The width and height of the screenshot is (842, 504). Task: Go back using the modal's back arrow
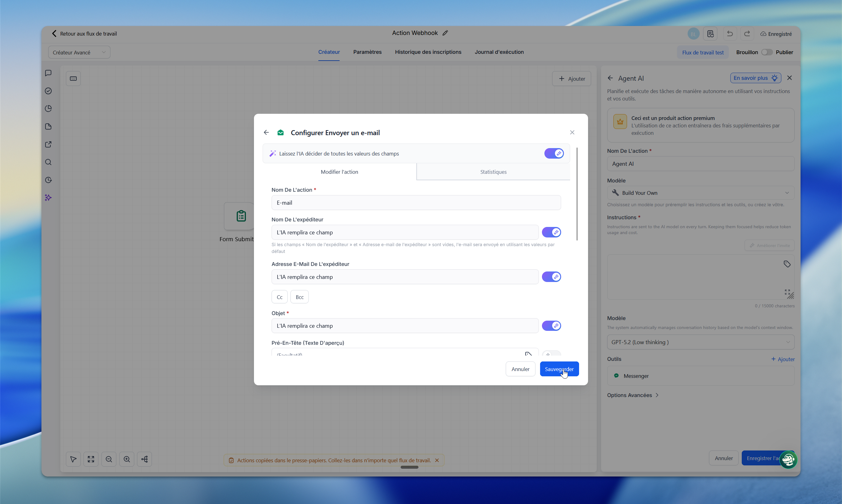(266, 132)
